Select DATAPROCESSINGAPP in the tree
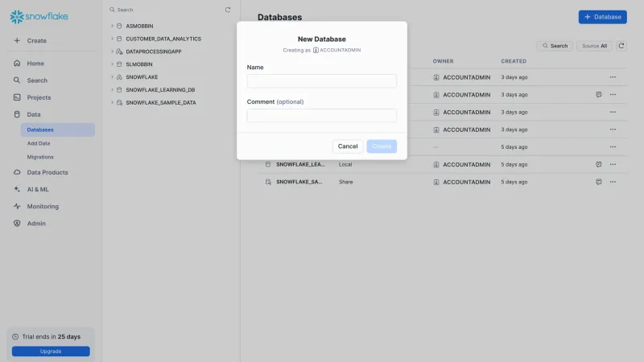This screenshot has width=644, height=362. (x=154, y=51)
